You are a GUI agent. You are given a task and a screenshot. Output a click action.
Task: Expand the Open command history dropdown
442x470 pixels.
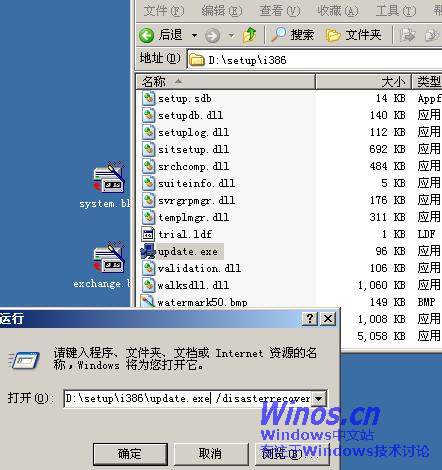pos(319,398)
